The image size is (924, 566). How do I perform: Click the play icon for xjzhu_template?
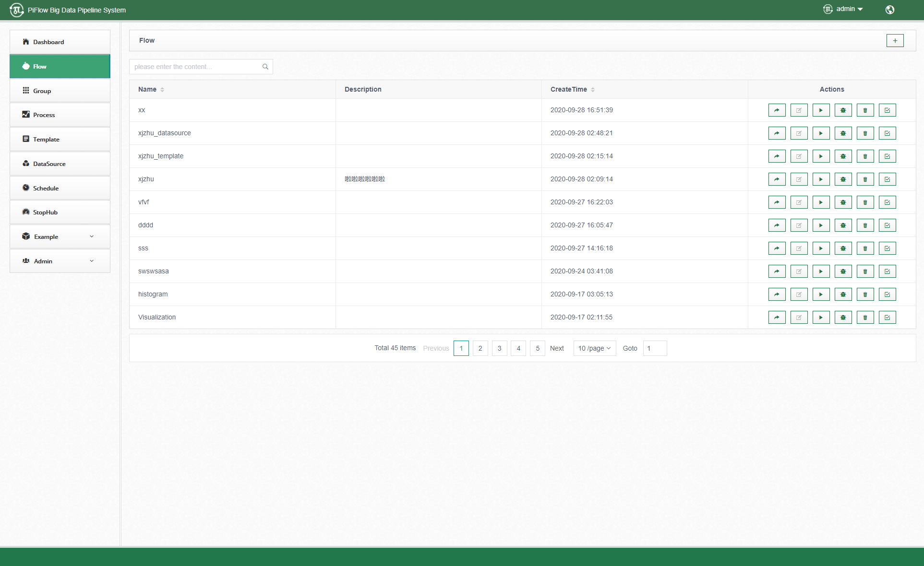click(821, 156)
